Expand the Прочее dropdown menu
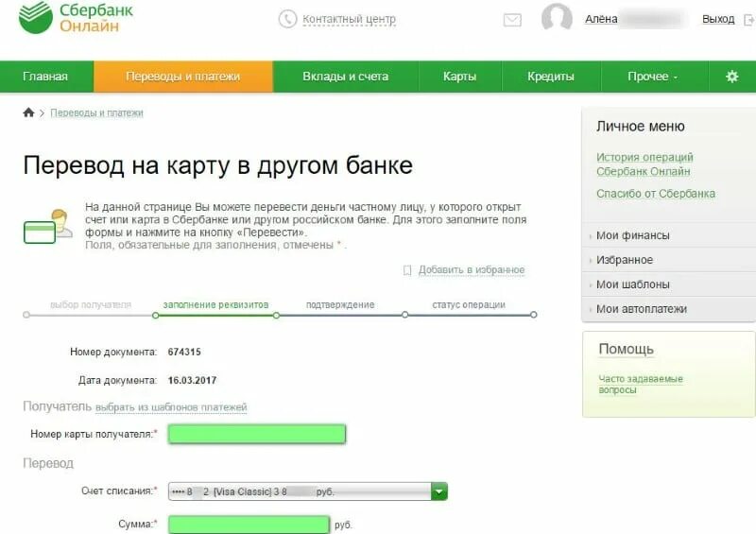The height and width of the screenshot is (534, 756). 653,77
